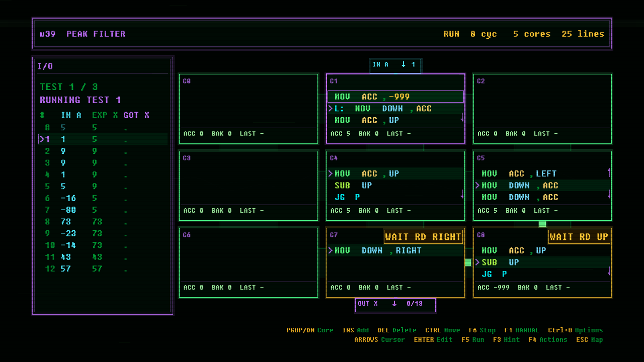
Task: Select JG P line in C8
Action: (542, 274)
